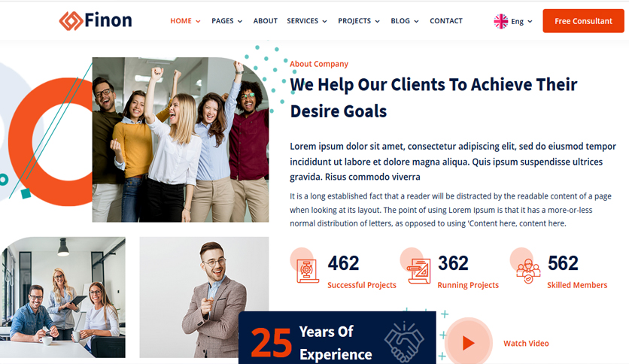The image size is (629, 364).
Task: Open the Services dropdown menu
Action: click(307, 21)
